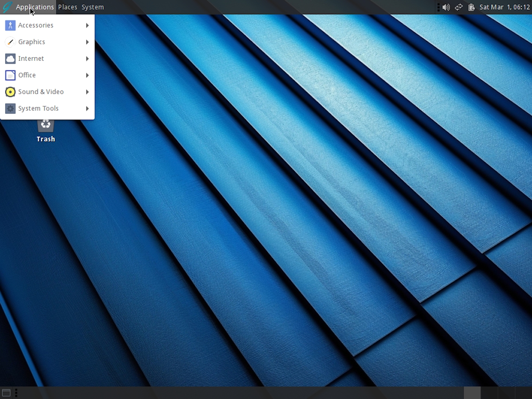532x399 pixels.
Task: Click the network connection arrows icon
Action: 459,7
